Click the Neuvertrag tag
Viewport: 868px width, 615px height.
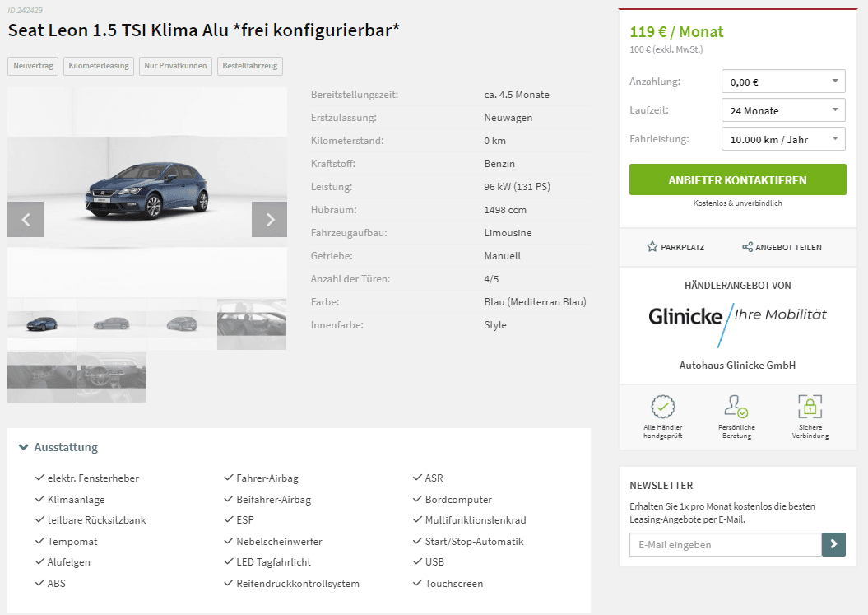point(33,66)
